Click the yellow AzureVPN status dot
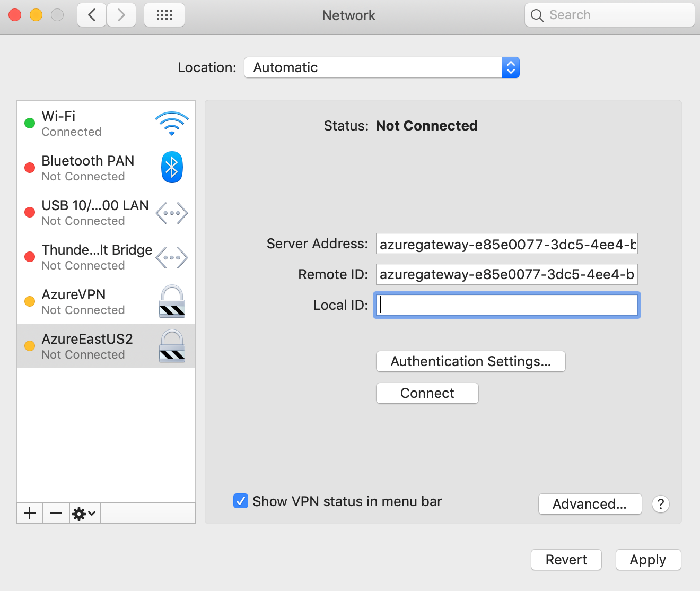This screenshot has width=700, height=591. coord(30,301)
